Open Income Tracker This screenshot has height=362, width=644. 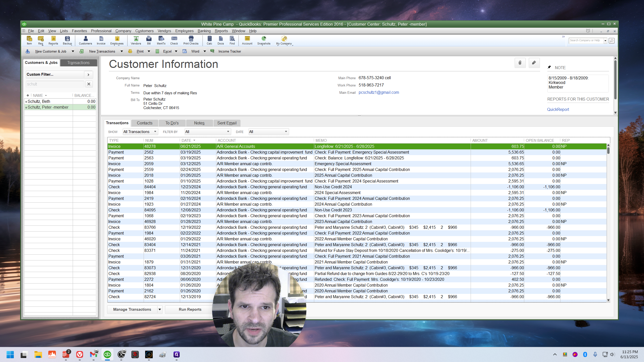click(230, 51)
